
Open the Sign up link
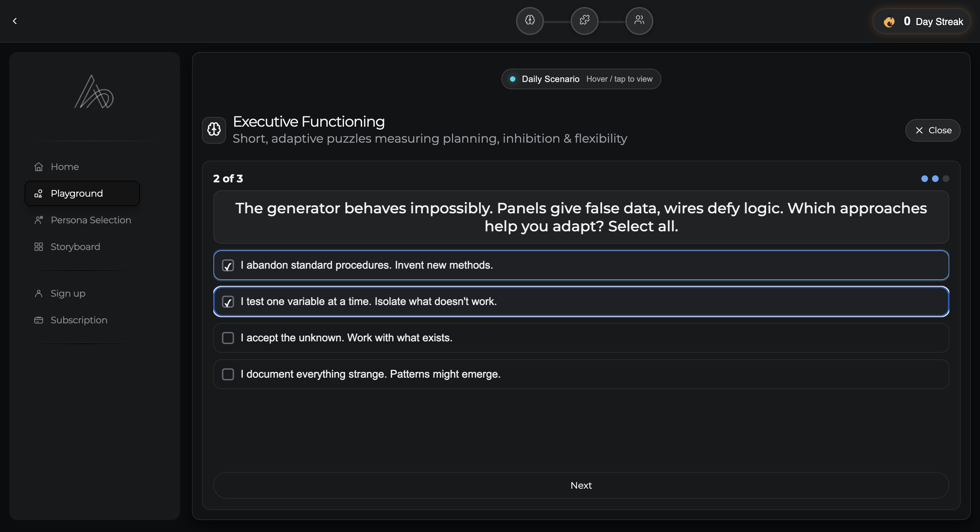tap(68, 293)
